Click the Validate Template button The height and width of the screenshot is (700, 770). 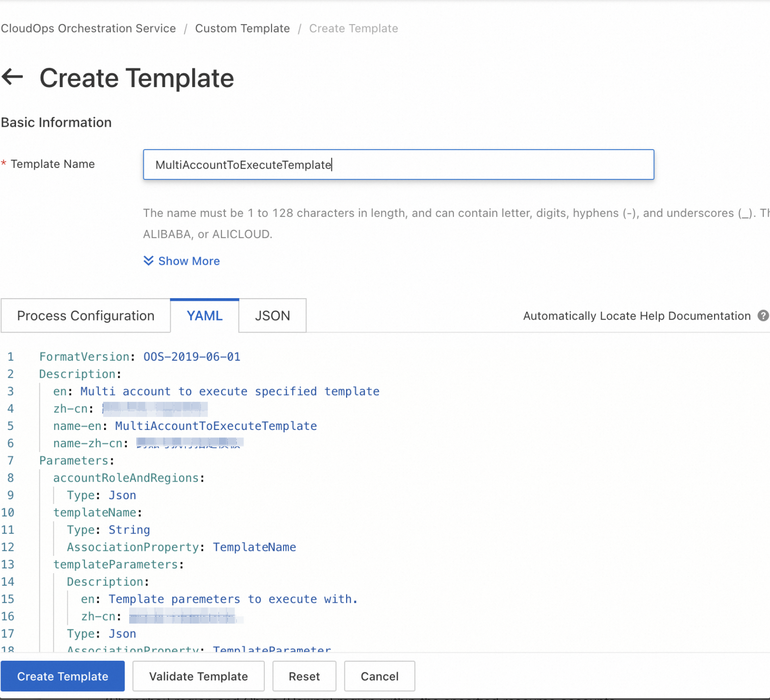point(198,676)
